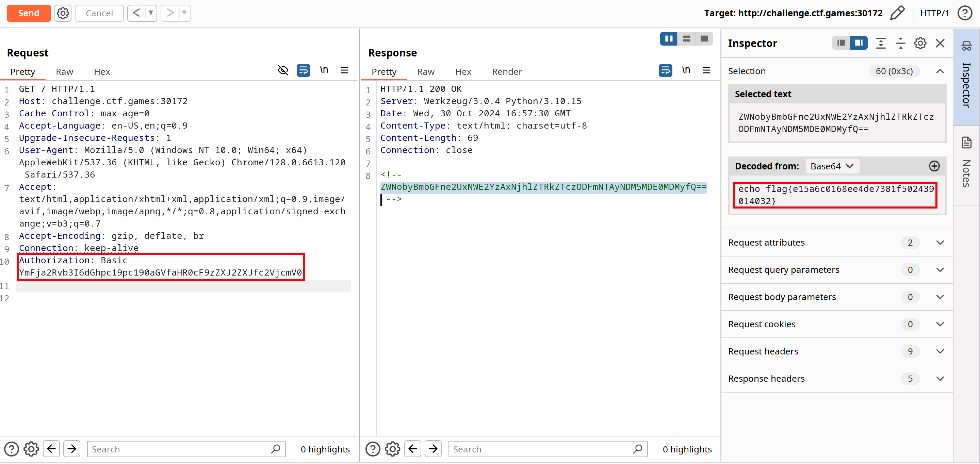Viewport: 980px width, 464px height.
Task: Open Inspector settings gear
Action: (920, 43)
